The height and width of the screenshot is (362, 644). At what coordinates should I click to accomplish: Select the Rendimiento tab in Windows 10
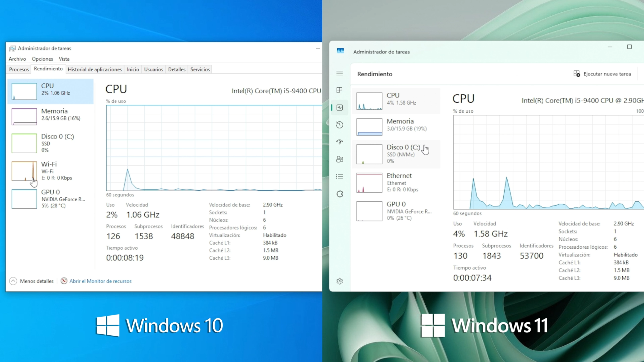point(48,69)
